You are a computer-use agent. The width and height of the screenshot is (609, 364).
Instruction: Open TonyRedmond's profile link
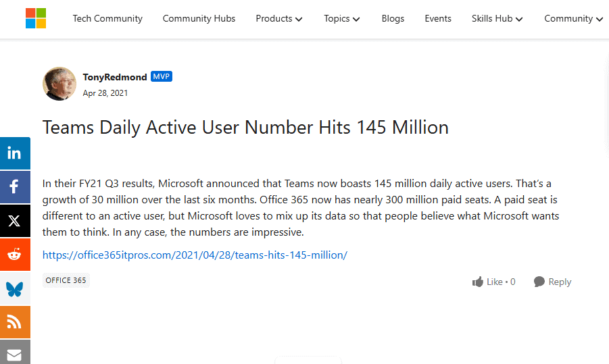coord(115,77)
